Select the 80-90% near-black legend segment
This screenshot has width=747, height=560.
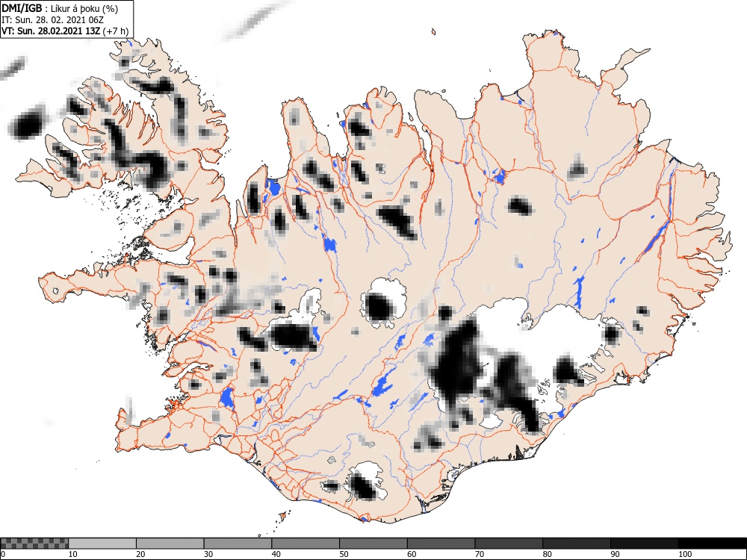(x=577, y=544)
